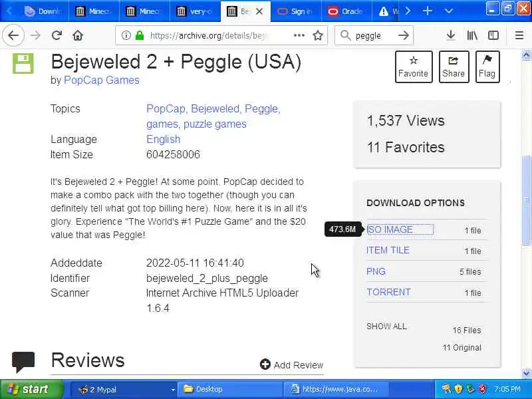Download the TORRENT file

click(x=388, y=292)
